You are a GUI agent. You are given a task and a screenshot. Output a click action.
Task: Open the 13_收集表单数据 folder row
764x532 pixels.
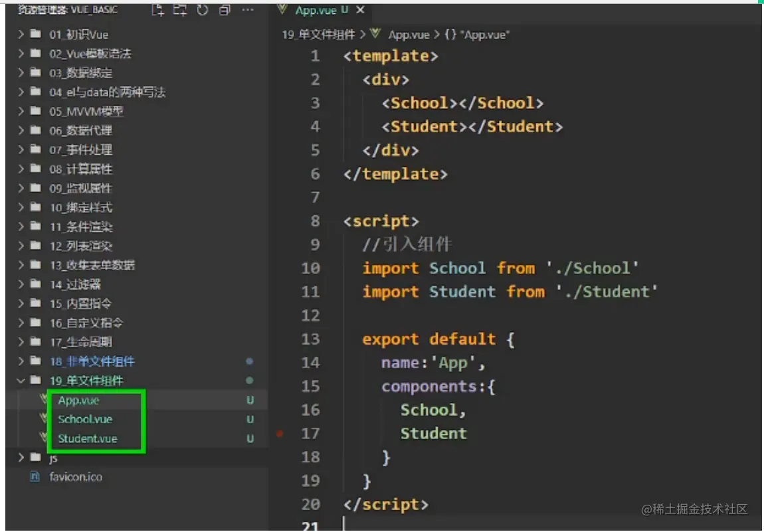click(x=137, y=265)
